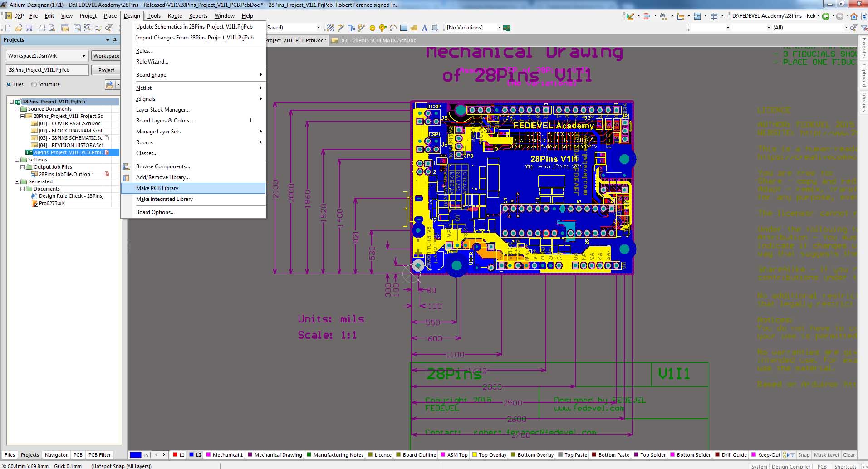Click the Home navigation icon
The height and width of the screenshot is (469, 868).
853,16
